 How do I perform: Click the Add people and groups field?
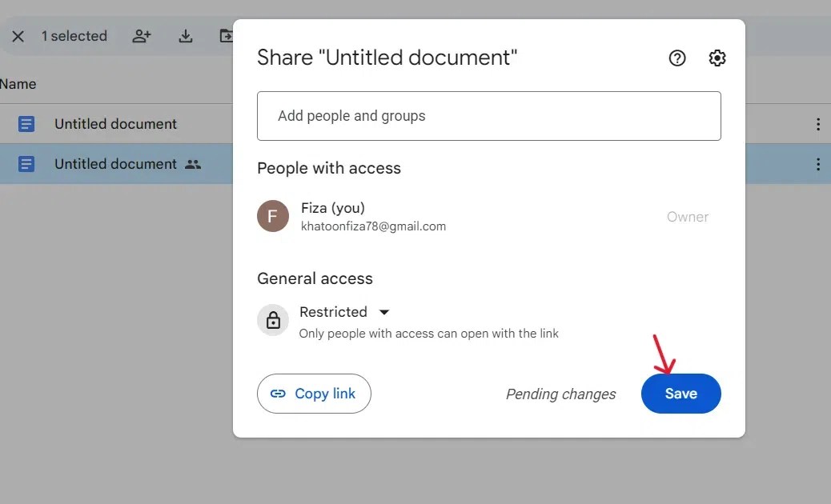[488, 116]
